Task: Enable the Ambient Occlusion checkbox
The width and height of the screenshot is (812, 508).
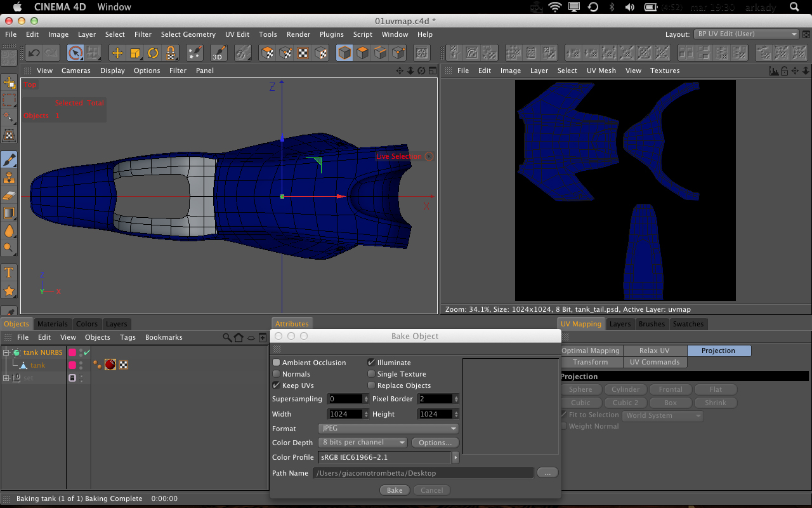Action: click(277, 363)
